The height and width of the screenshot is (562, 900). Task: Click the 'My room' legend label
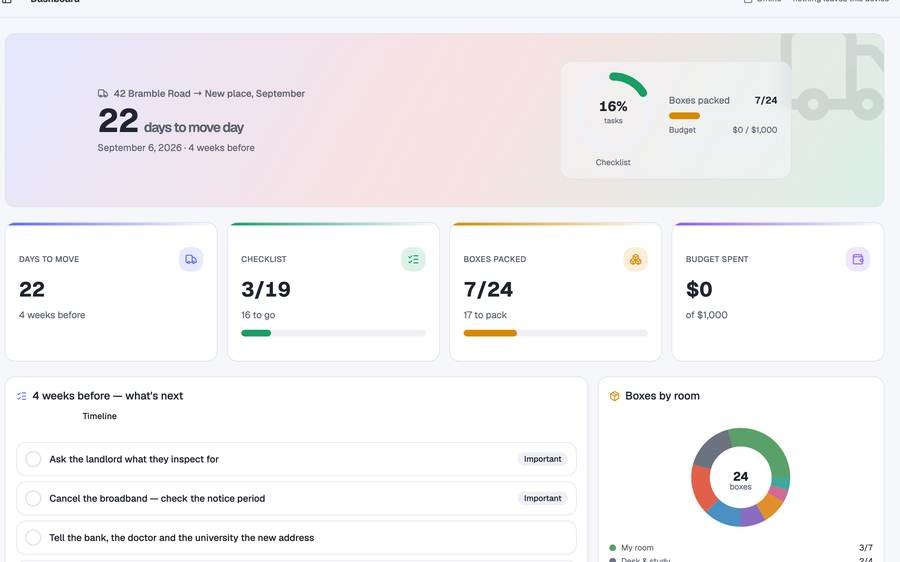click(637, 548)
